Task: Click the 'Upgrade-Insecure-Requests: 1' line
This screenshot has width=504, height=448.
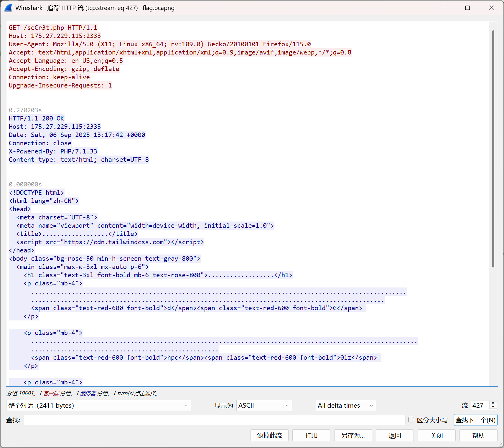Action: tap(60, 85)
